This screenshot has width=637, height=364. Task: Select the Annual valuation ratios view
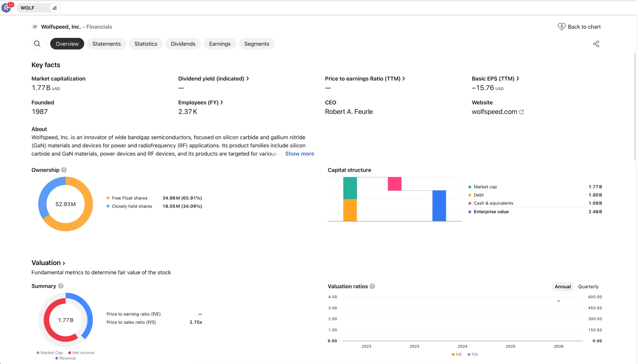pos(562,287)
